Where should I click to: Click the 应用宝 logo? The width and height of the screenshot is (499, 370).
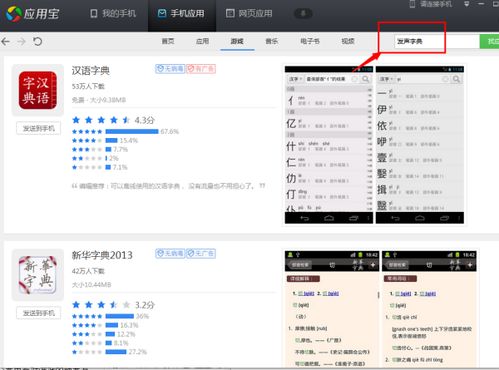(x=33, y=14)
